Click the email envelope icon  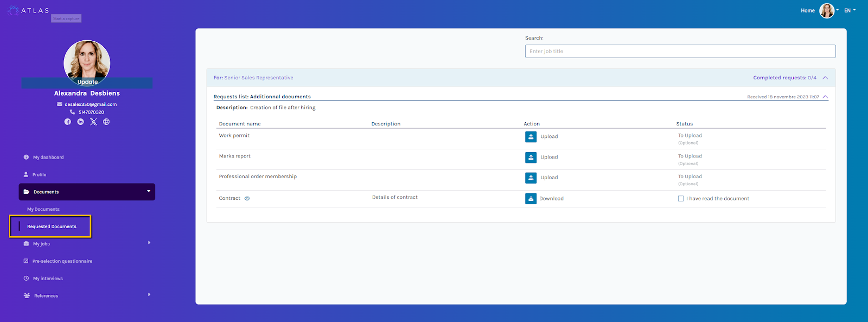coord(60,104)
